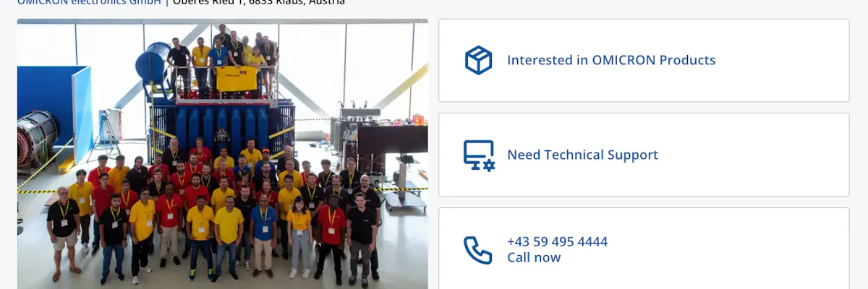Image resolution: width=868 pixels, height=289 pixels.
Task: Click the Oberes Ried 1 address text
Action: [258, 2]
